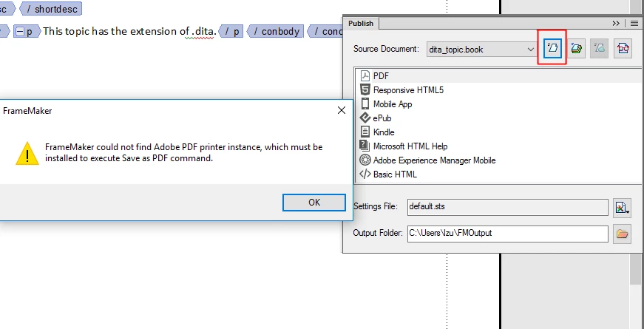Click the Generate Selected Output icon
The height and width of the screenshot is (329, 644).
click(552, 49)
